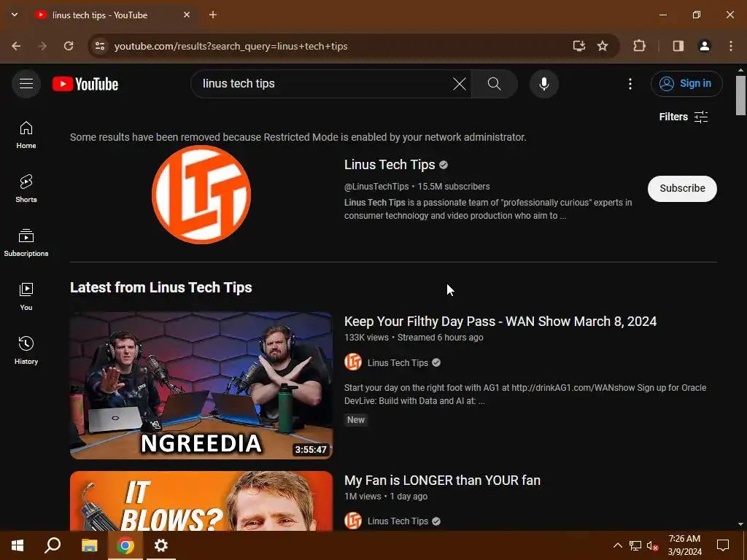747x560 pixels.
Task: Reload the page
Action: [x=69, y=46]
